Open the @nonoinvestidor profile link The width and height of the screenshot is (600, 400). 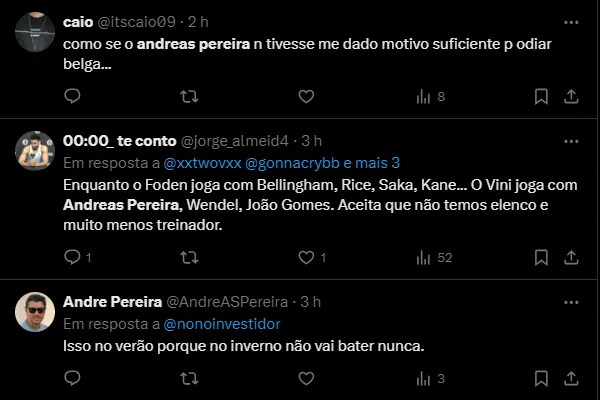click(222, 323)
